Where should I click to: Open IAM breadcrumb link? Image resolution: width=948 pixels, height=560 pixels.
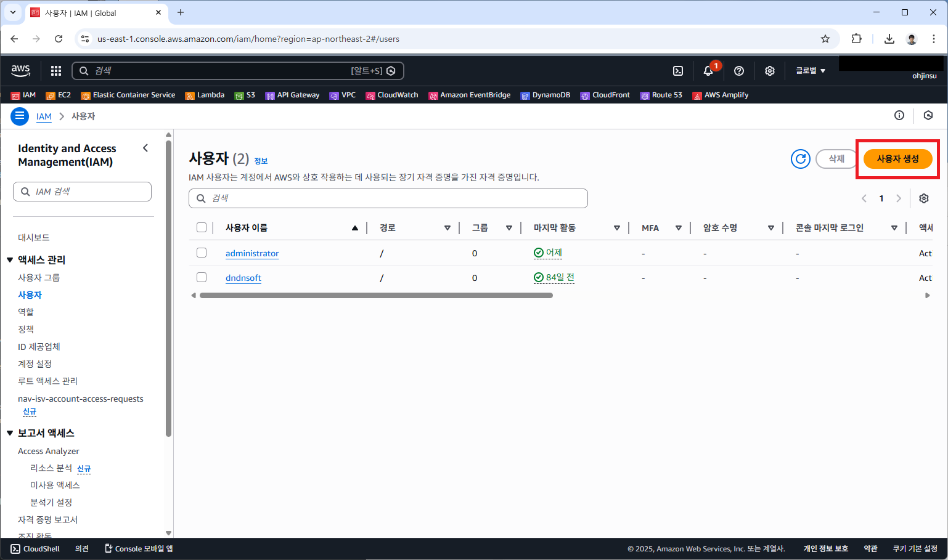pyautogui.click(x=44, y=116)
